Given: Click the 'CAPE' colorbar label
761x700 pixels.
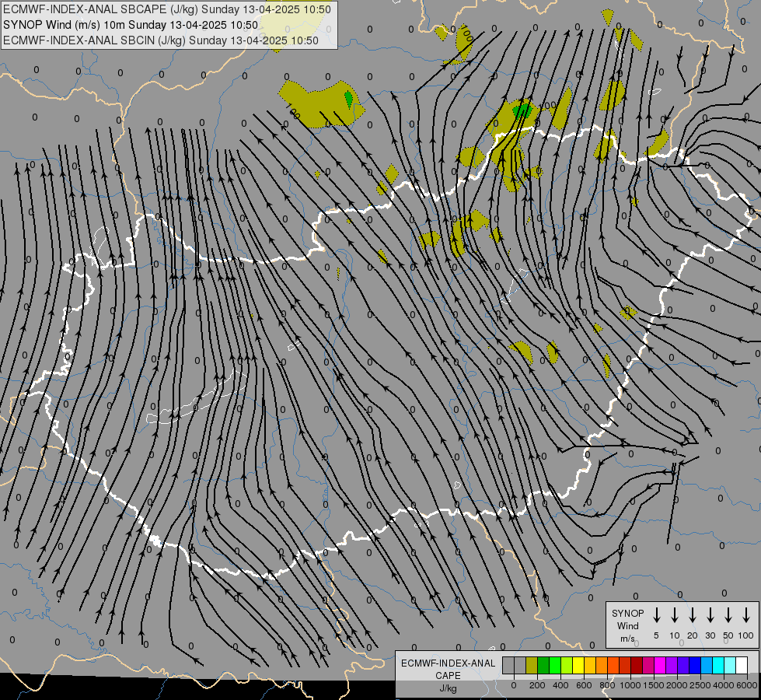Looking at the screenshot, I should [448, 676].
